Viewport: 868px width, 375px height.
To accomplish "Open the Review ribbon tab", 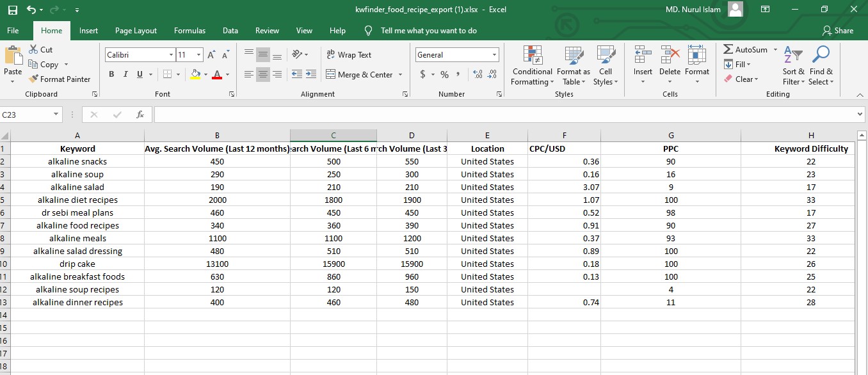I will click(x=266, y=30).
